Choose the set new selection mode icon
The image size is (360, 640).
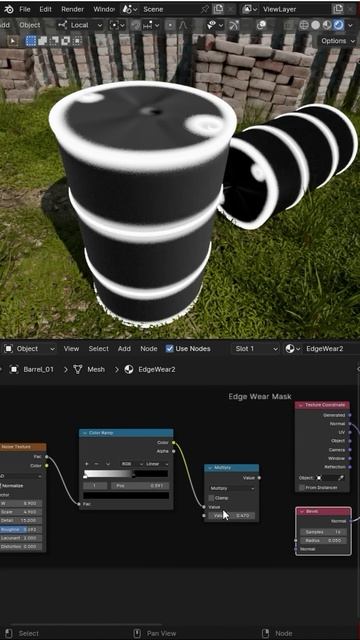31,41
